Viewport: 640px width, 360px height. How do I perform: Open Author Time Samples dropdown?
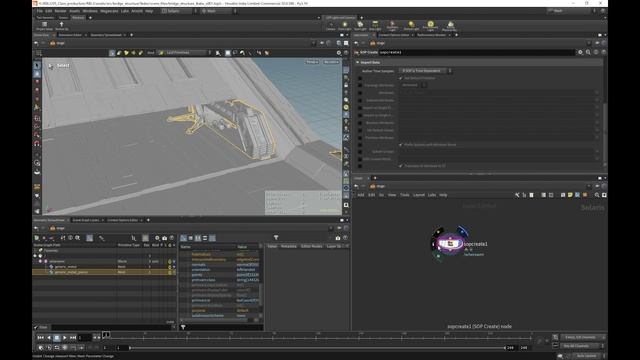click(x=425, y=71)
